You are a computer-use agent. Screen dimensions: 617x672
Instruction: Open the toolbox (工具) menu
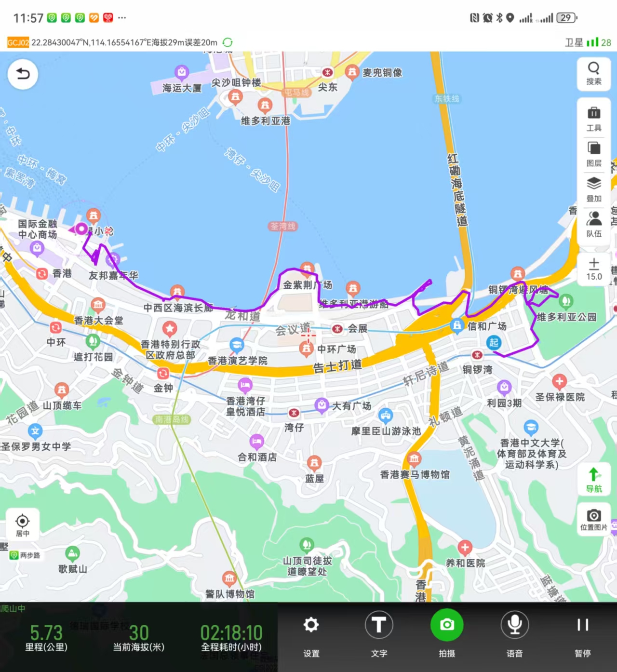point(593,119)
